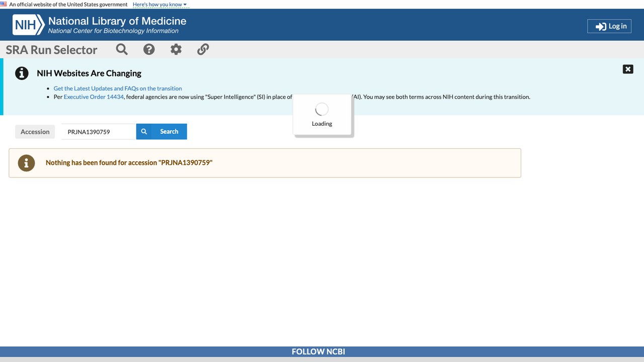The width and height of the screenshot is (644, 362).
Task: Click the National Library of Medicine title
Action: tap(117, 21)
